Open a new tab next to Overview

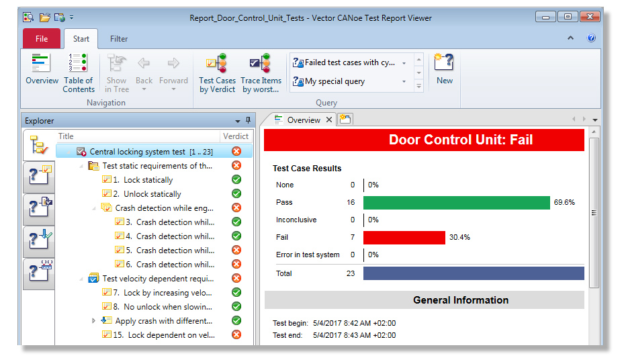(x=345, y=120)
